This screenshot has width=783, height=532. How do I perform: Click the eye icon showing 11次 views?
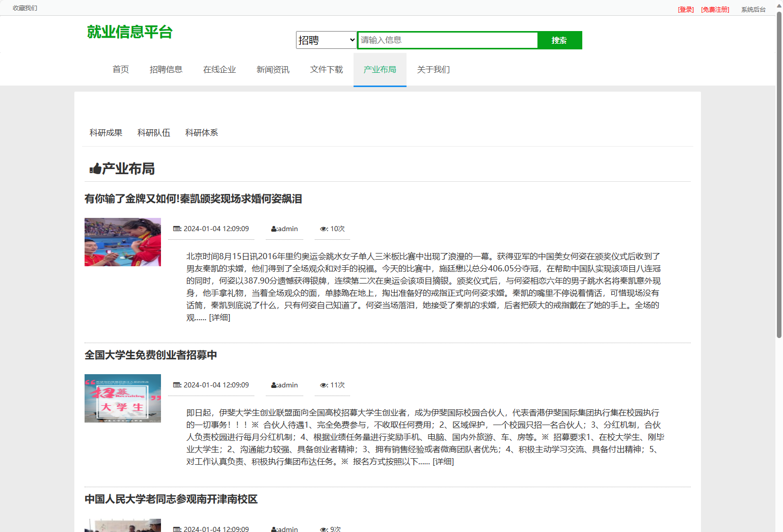pos(323,385)
